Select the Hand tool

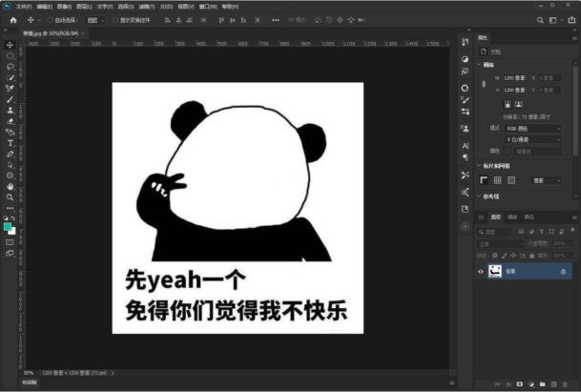coord(10,186)
